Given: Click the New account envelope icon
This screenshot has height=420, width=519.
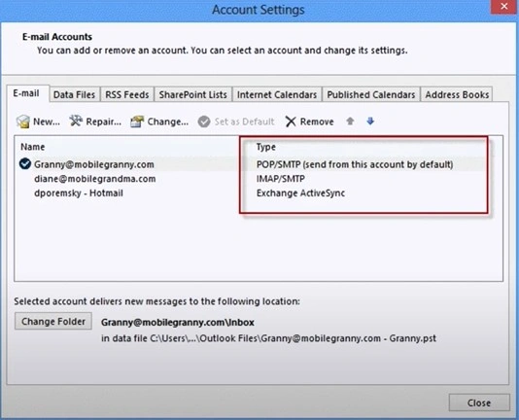Looking at the screenshot, I should (x=23, y=122).
